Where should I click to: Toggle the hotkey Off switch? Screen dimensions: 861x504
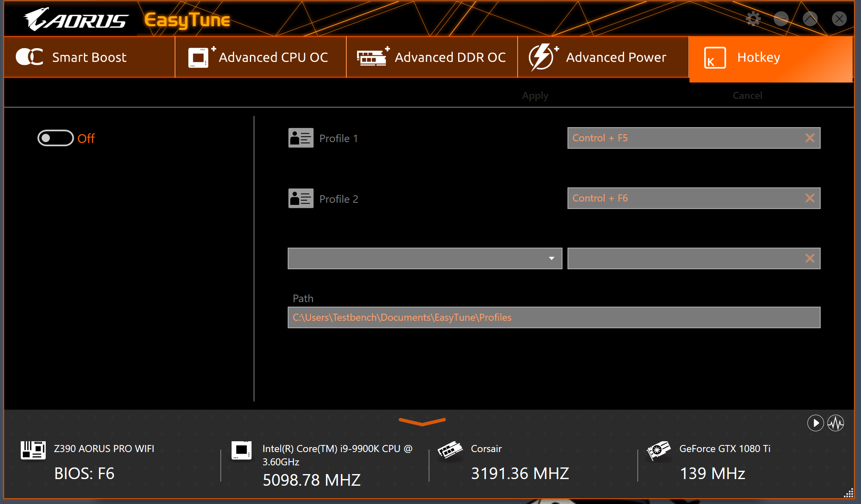coord(56,138)
